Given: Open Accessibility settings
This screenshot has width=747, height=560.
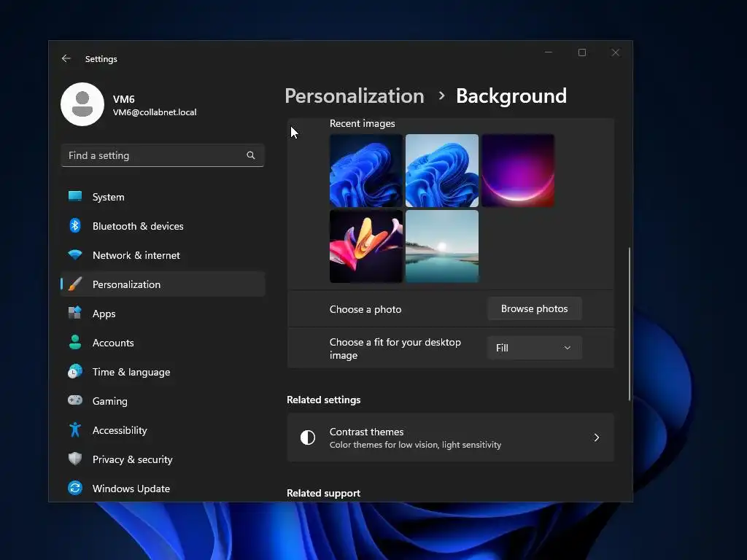Looking at the screenshot, I should 163,430.
